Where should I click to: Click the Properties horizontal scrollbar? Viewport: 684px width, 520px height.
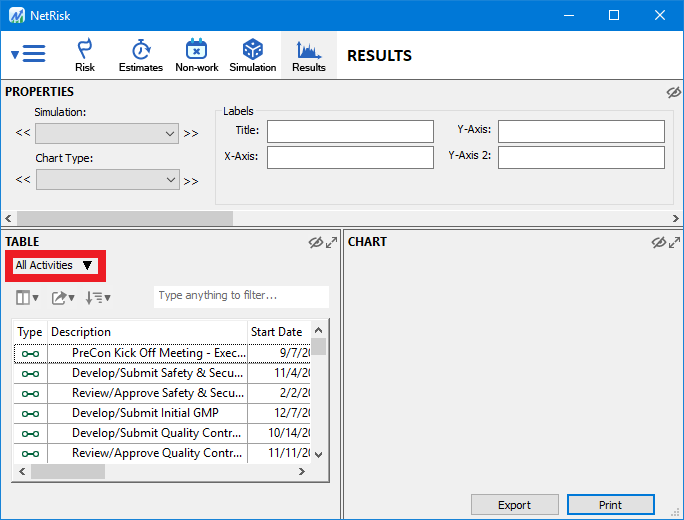coord(125,218)
